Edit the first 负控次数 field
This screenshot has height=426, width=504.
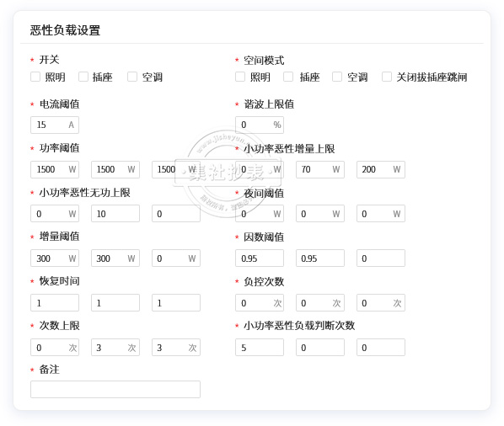click(x=260, y=303)
